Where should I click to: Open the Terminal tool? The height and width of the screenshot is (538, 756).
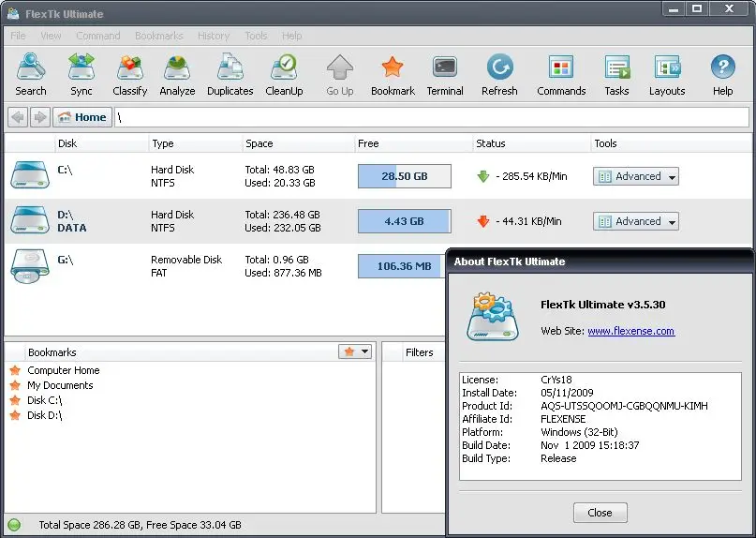(x=445, y=75)
